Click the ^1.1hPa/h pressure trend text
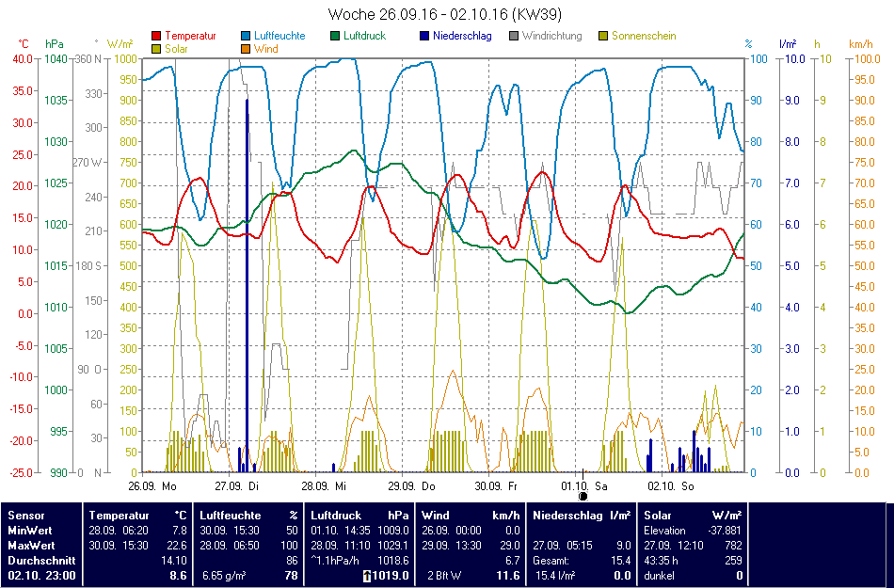This screenshot has height=588, width=894. click(335, 561)
